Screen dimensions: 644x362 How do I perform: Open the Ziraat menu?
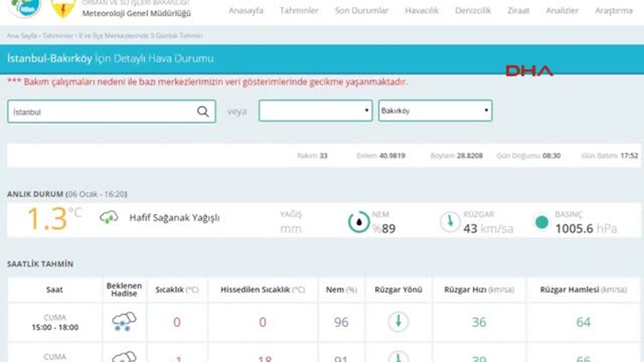(x=518, y=11)
